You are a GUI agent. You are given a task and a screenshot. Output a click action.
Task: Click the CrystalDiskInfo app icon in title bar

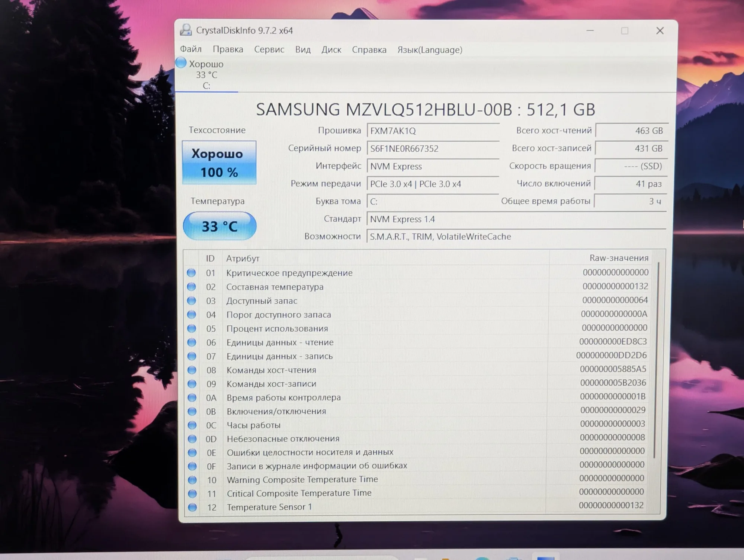pyautogui.click(x=186, y=30)
